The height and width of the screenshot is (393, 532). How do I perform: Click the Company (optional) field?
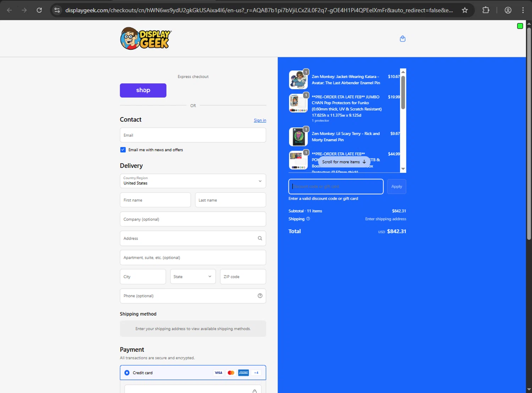tap(193, 219)
